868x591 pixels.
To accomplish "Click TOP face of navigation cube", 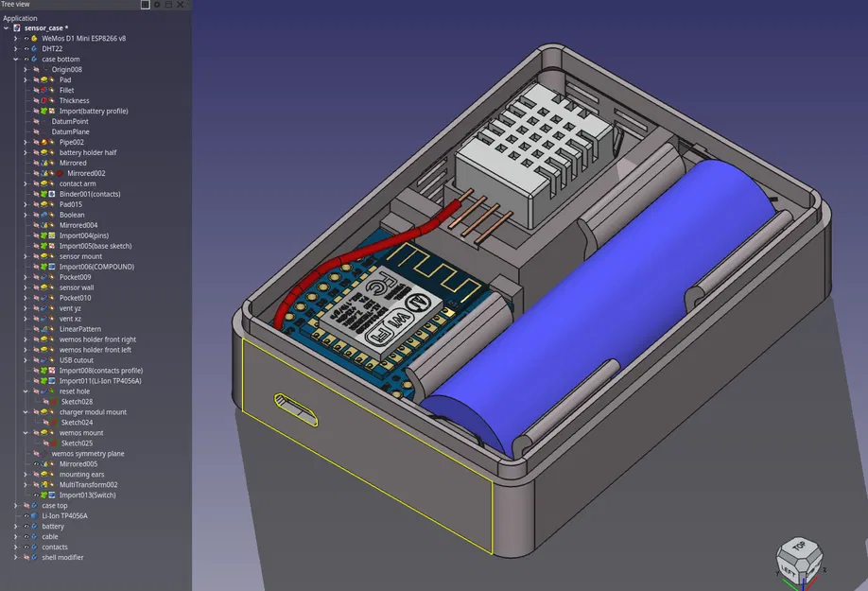I will 799,547.
